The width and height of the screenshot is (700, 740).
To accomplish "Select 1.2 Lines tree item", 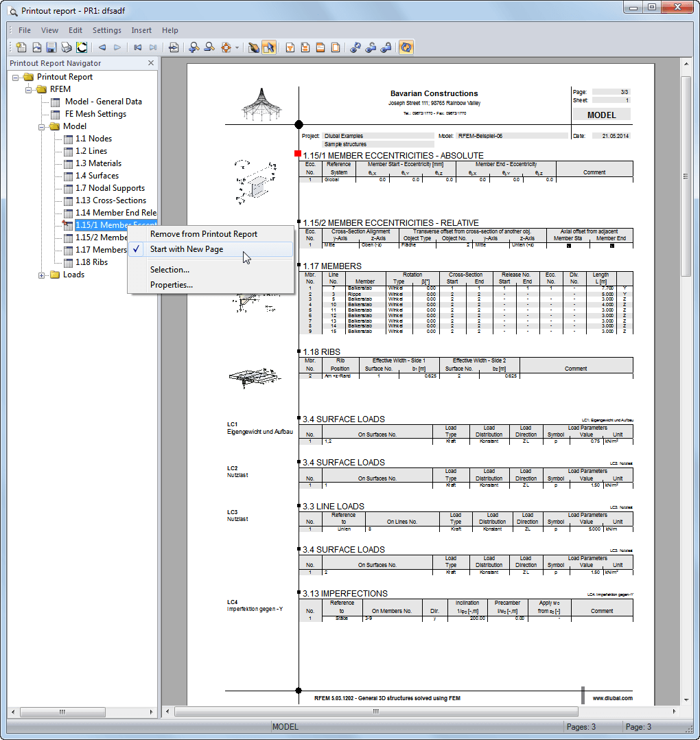I will (x=91, y=150).
